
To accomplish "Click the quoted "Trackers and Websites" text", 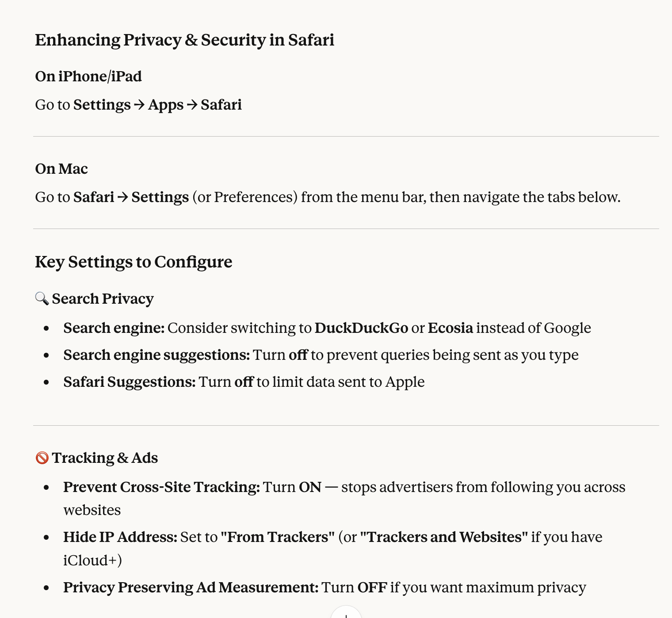I will [443, 537].
